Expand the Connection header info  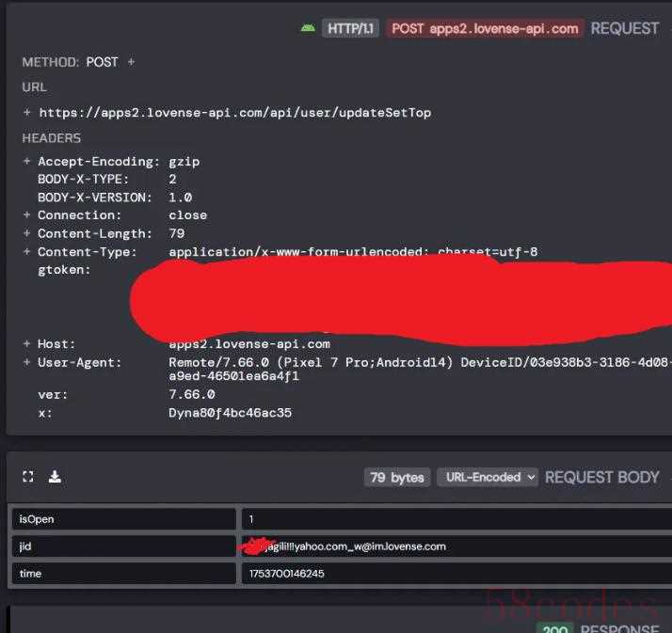27,214
